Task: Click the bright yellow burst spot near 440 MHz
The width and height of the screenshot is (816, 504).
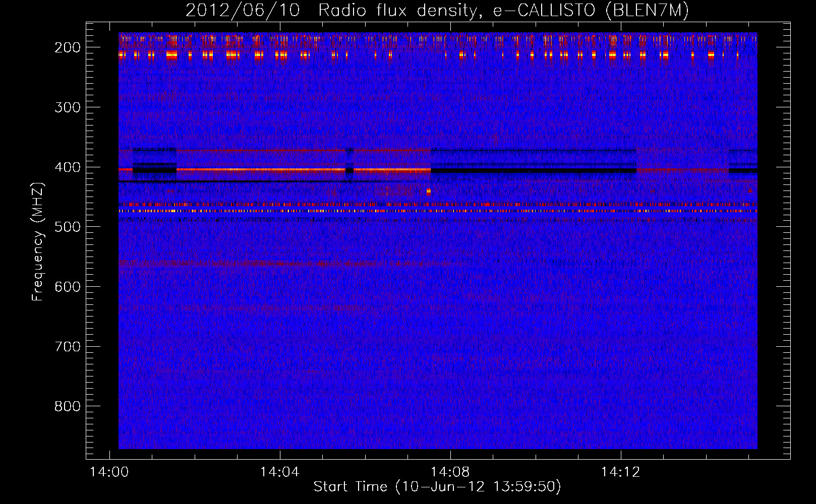Action: point(428,191)
